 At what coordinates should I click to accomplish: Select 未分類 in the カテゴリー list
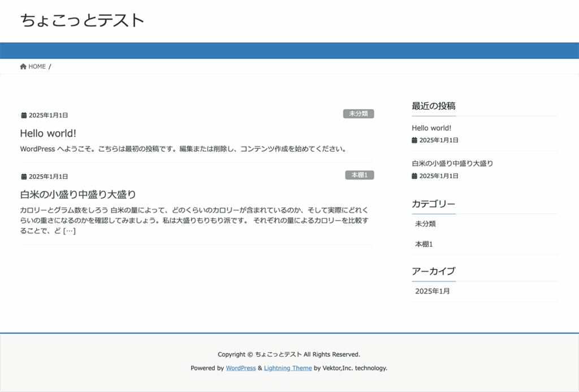pyautogui.click(x=425, y=224)
